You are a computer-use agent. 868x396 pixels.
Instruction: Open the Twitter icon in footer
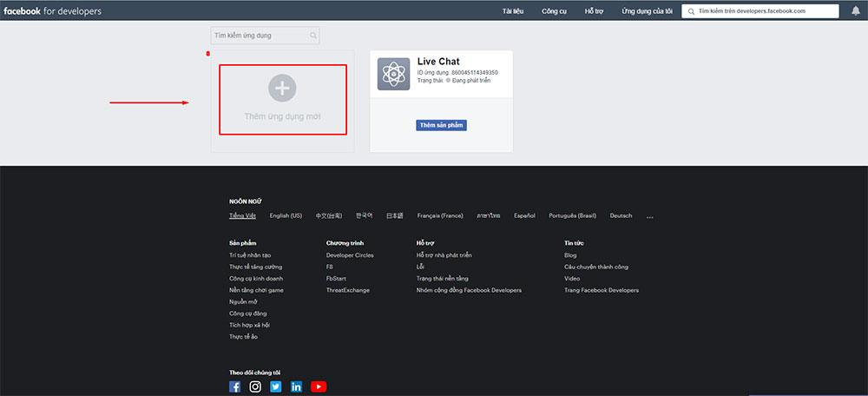[x=276, y=386]
